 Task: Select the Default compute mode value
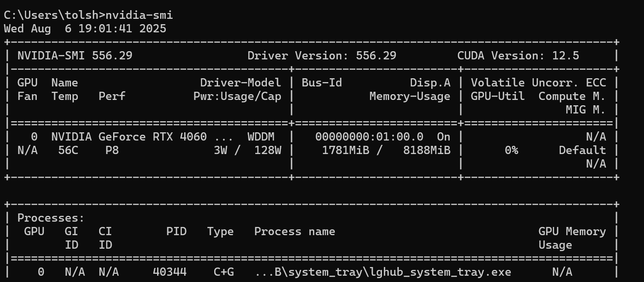coord(583,150)
